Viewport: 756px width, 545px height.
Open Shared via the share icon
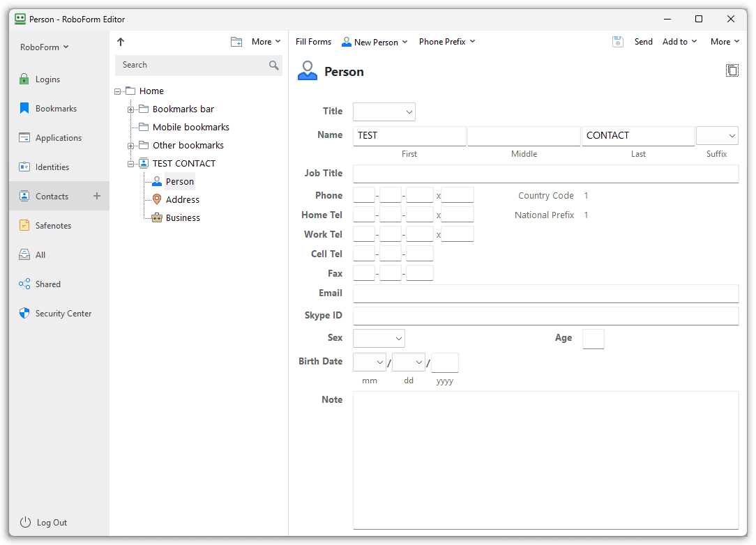pos(24,284)
